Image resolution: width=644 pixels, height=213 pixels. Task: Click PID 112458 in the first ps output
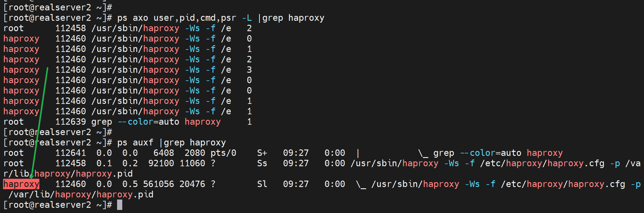(70, 28)
